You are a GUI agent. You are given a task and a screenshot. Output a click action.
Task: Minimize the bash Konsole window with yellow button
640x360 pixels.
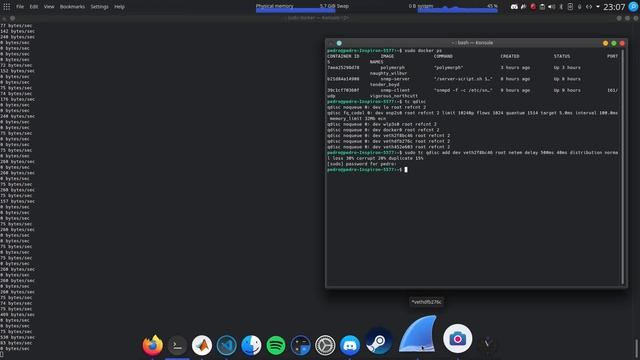click(605, 43)
